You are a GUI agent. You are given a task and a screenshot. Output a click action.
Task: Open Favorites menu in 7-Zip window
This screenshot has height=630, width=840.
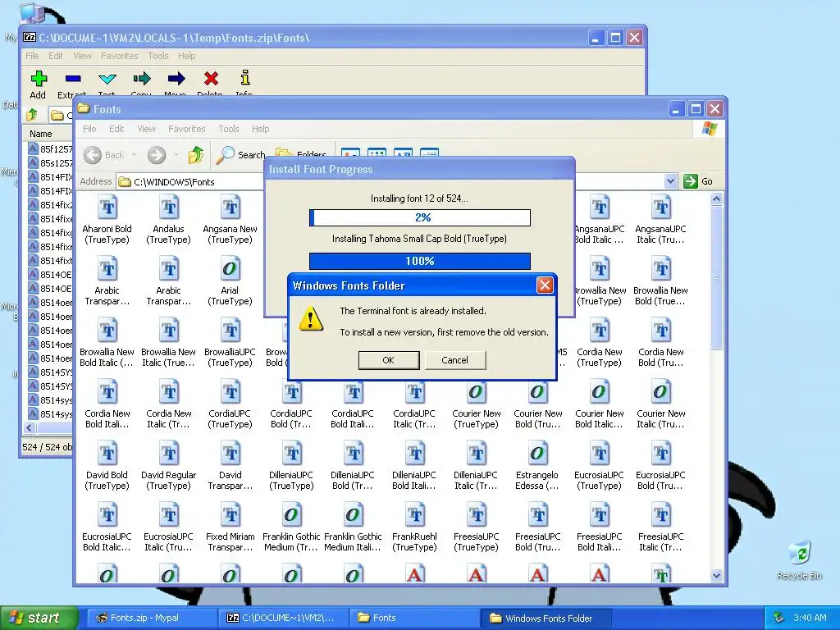[x=120, y=56]
